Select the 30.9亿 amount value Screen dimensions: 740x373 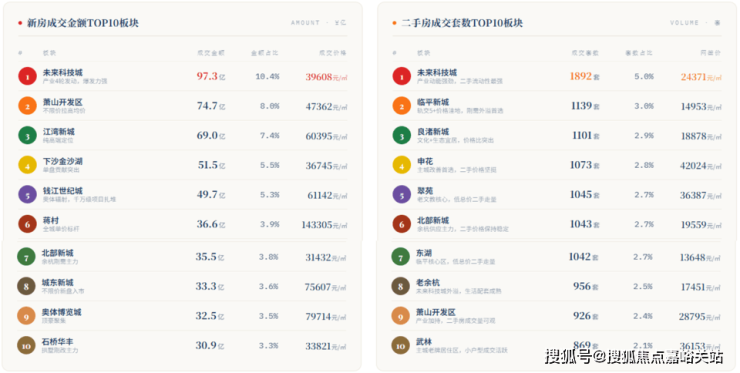coord(210,346)
